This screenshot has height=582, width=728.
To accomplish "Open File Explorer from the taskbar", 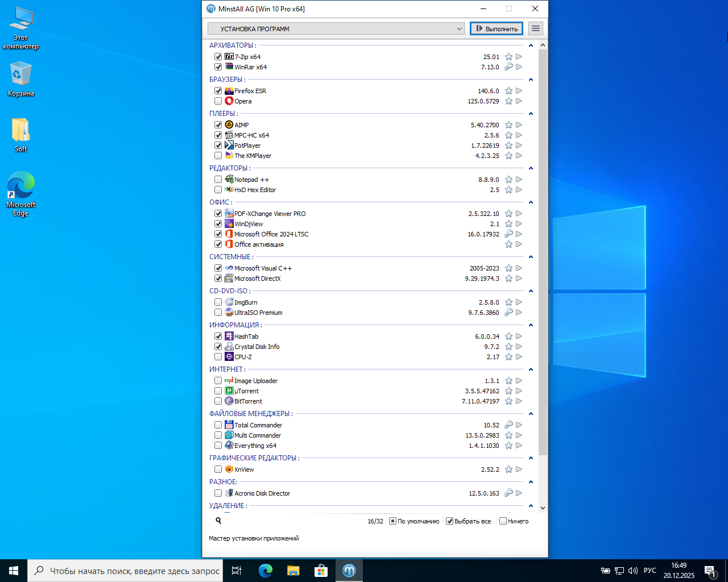I will coord(293,571).
